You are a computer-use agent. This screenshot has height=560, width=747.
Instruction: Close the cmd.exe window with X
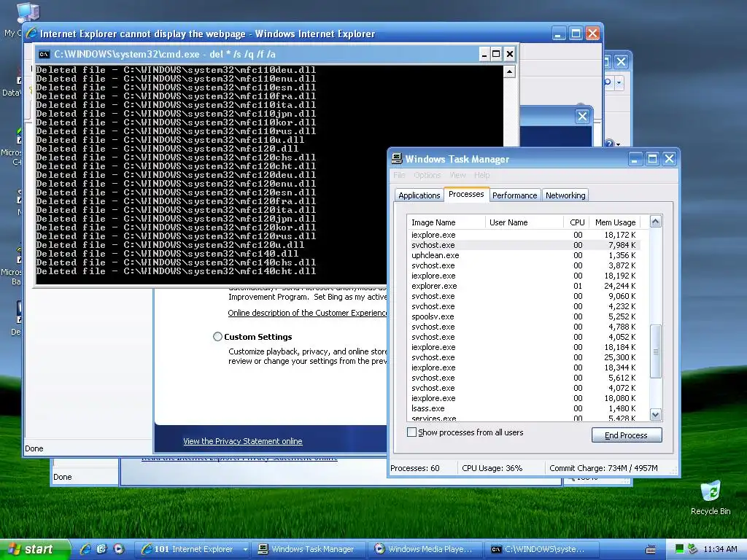click(510, 54)
